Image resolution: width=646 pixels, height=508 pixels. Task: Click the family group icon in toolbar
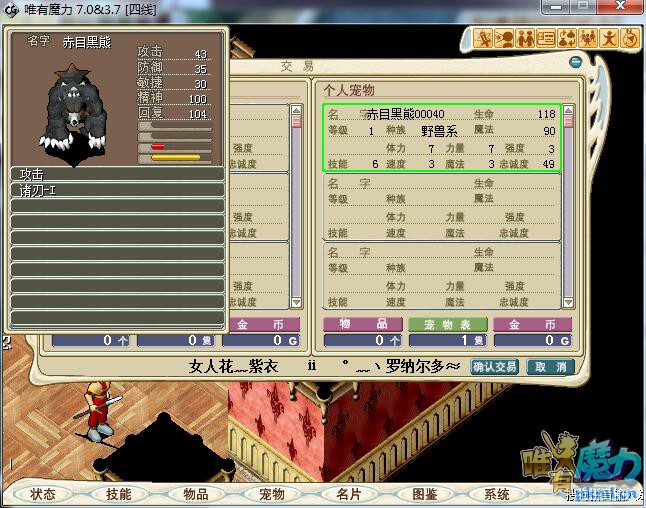[588, 39]
